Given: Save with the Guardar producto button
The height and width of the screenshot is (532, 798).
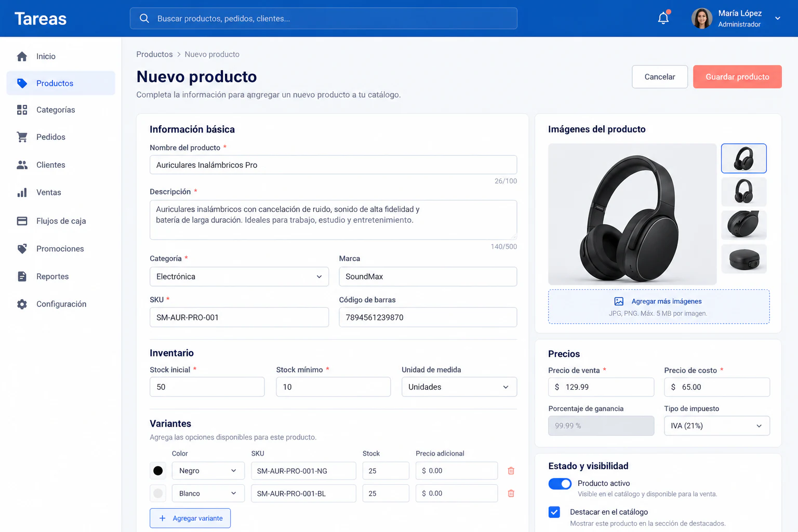Looking at the screenshot, I should (737, 77).
